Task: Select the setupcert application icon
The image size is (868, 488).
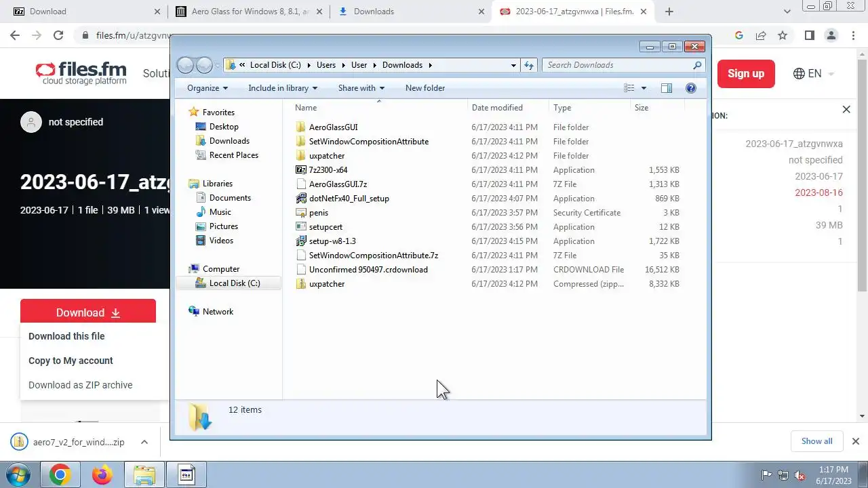Action: [301, 227]
